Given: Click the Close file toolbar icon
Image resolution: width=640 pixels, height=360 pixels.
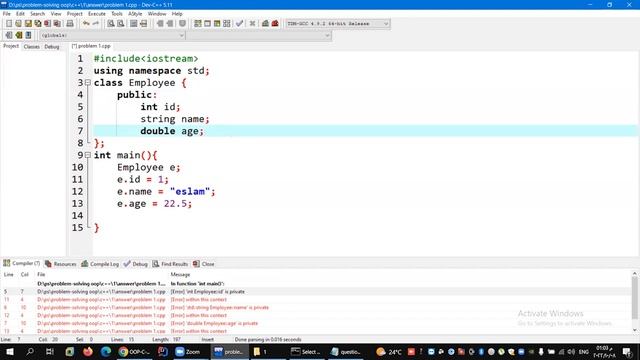Looking at the screenshot, I should coord(47,24).
